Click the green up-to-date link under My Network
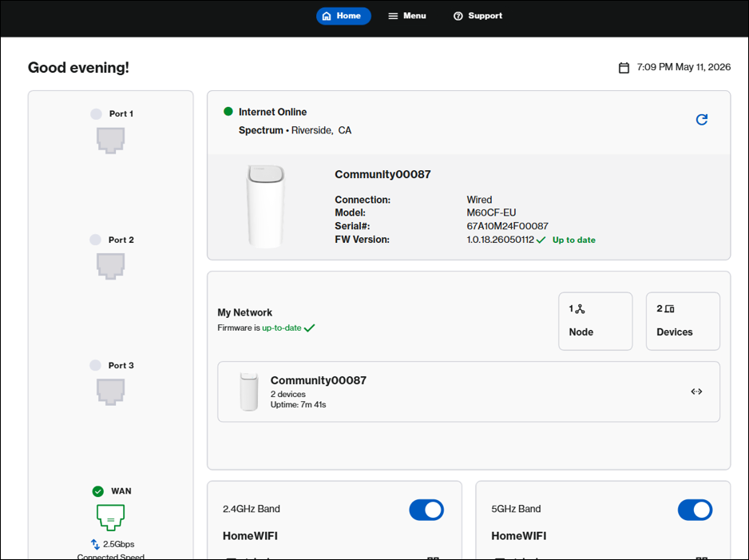Screen dimensions: 749x560 click(281, 328)
